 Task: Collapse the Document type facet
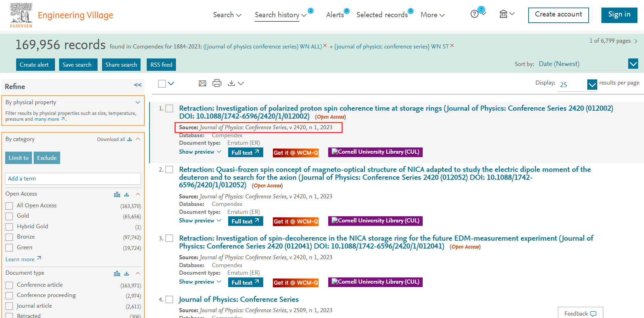tap(138, 273)
